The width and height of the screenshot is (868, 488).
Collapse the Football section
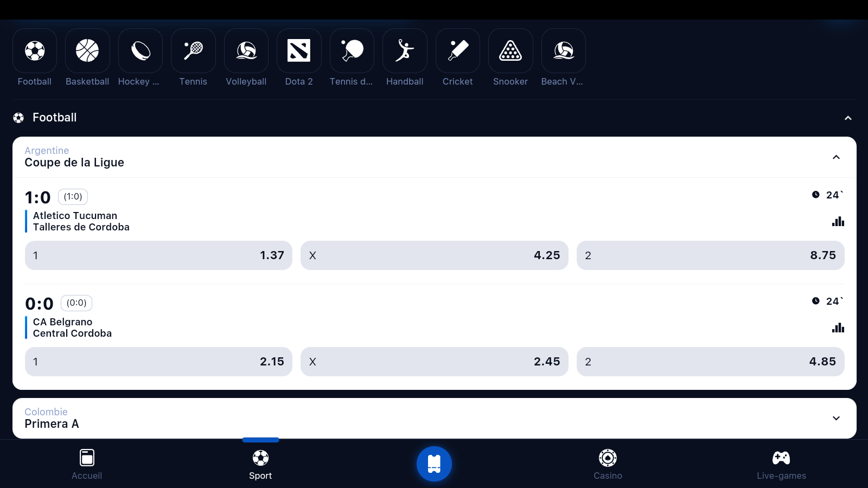pos(848,118)
